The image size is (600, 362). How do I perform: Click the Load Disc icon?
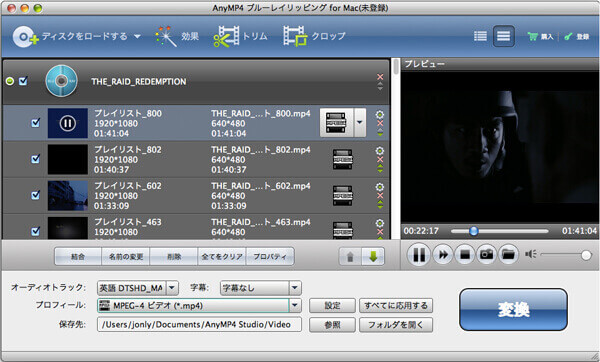(x=25, y=37)
